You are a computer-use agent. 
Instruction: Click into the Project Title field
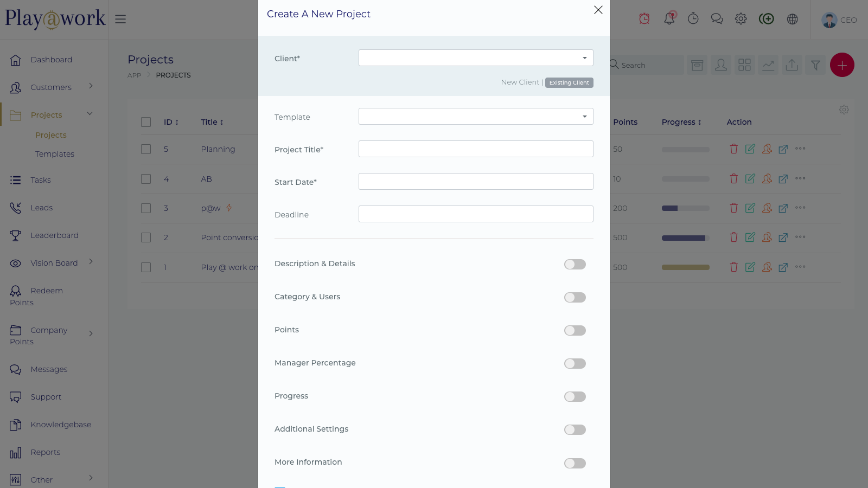click(x=475, y=149)
